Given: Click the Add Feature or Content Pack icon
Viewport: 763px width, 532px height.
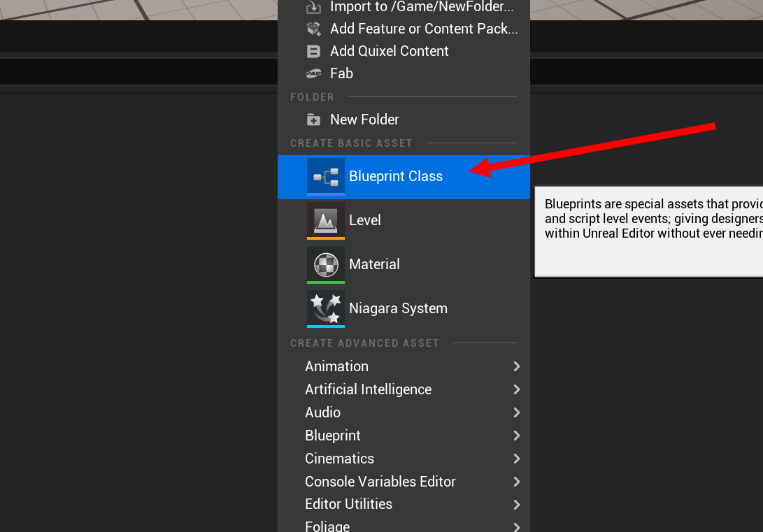Looking at the screenshot, I should (x=313, y=29).
